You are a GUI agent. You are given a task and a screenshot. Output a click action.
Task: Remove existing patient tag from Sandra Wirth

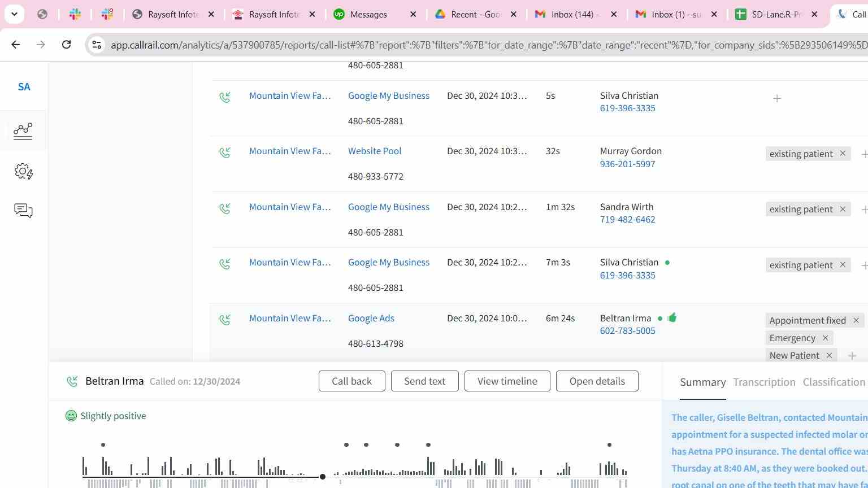(843, 209)
